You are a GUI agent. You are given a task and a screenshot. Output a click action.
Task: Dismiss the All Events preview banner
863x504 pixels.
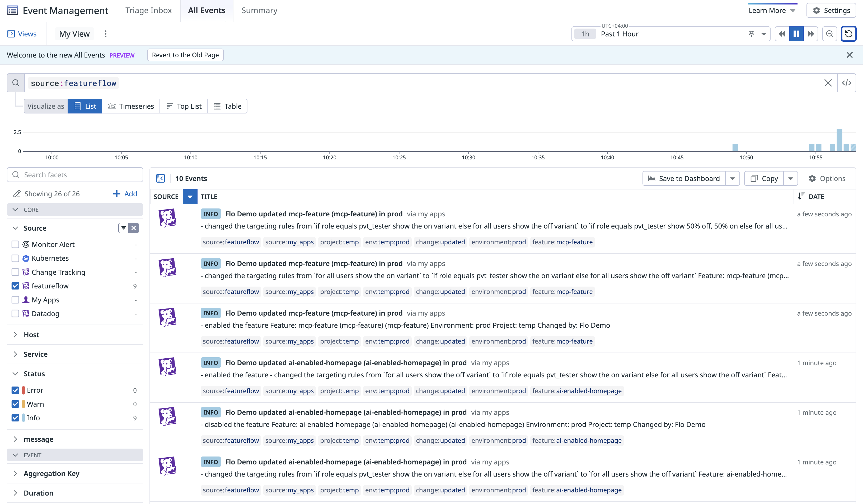tap(850, 55)
